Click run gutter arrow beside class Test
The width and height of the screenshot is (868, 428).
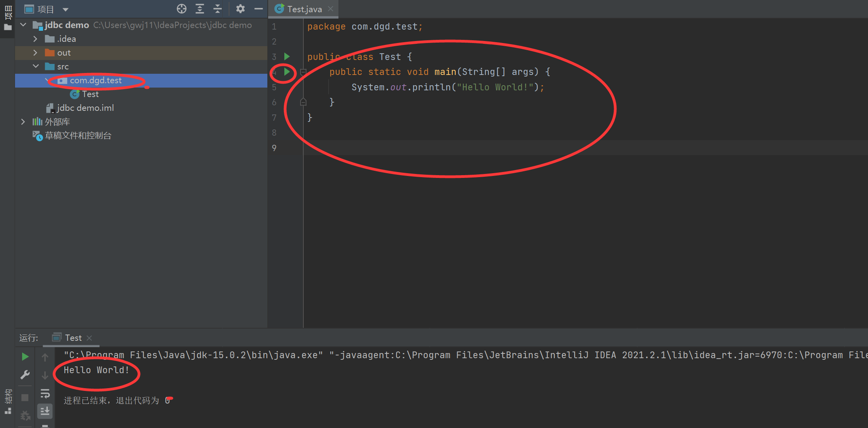pyautogui.click(x=287, y=57)
